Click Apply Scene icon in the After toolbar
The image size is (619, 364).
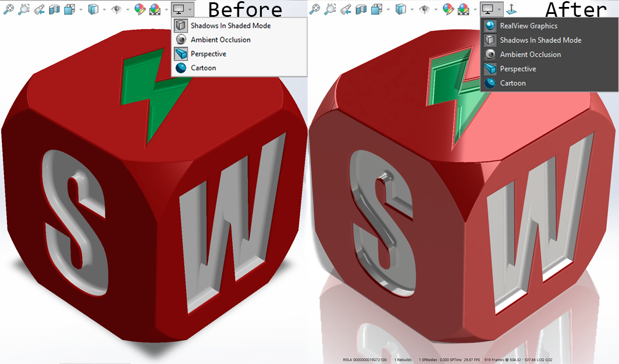pos(464,9)
